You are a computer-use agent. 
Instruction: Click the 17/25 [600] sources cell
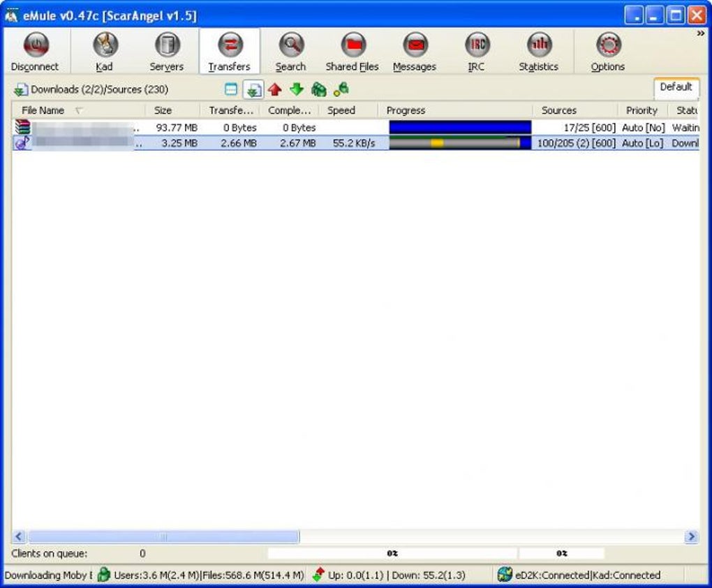coord(589,128)
